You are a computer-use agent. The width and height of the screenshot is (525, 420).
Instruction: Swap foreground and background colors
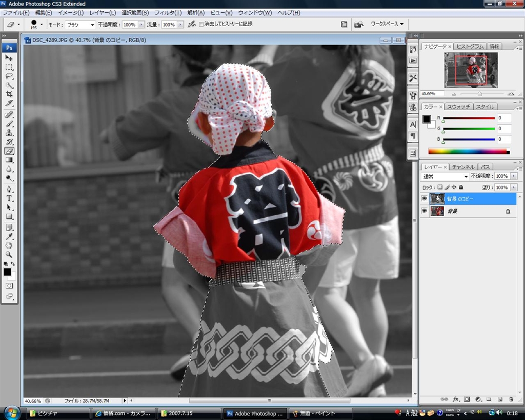coord(13,264)
